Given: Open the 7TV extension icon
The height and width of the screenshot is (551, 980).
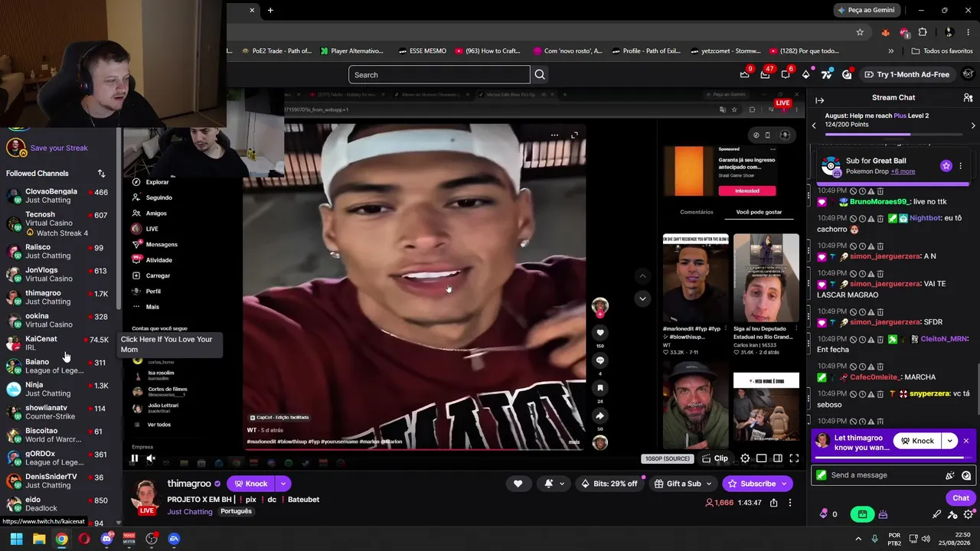Looking at the screenshot, I should tap(826, 74).
